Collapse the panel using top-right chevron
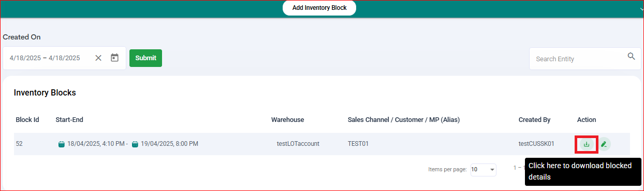 [641, 9]
